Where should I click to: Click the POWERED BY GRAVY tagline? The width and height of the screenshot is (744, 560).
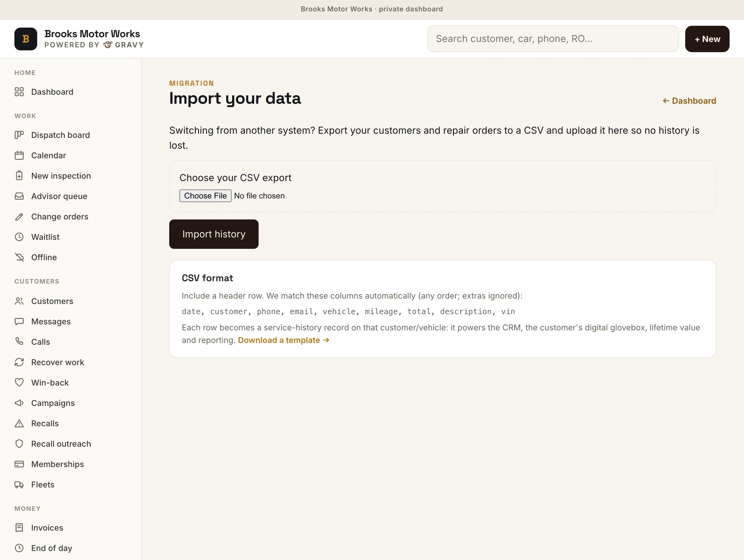94,45
